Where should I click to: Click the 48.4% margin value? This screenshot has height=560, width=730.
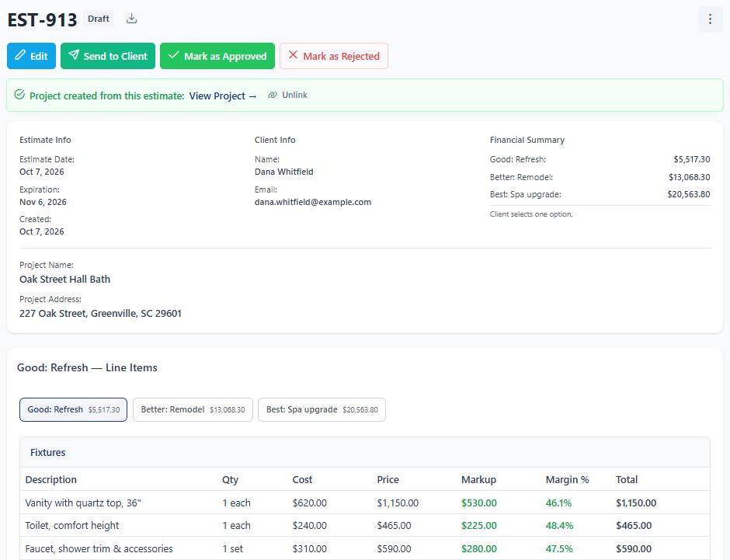(559, 526)
